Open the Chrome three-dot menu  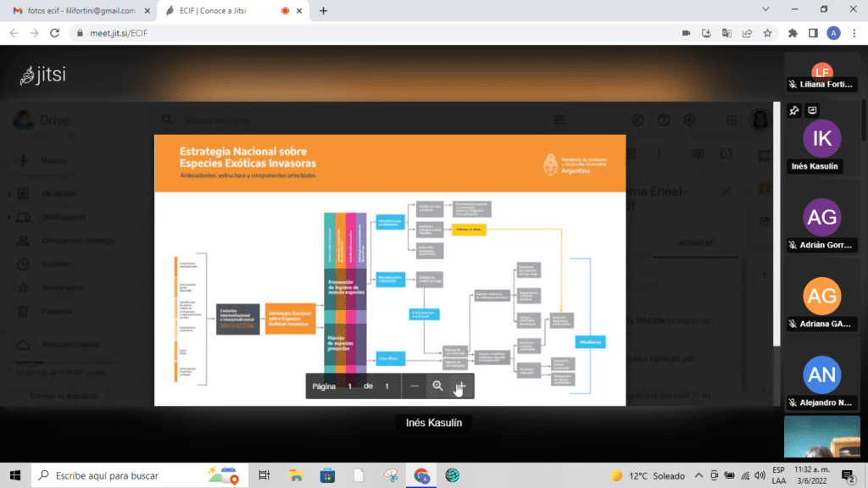[854, 33]
